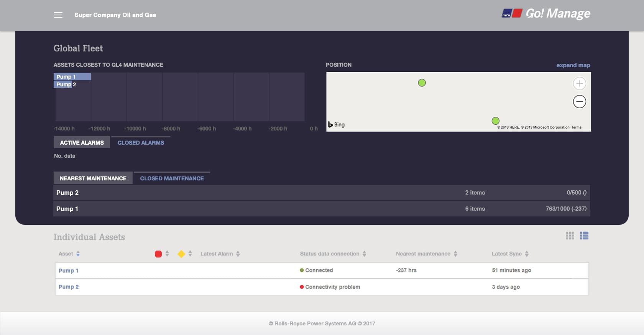Click the '3 days ago' sync value

click(x=506, y=287)
